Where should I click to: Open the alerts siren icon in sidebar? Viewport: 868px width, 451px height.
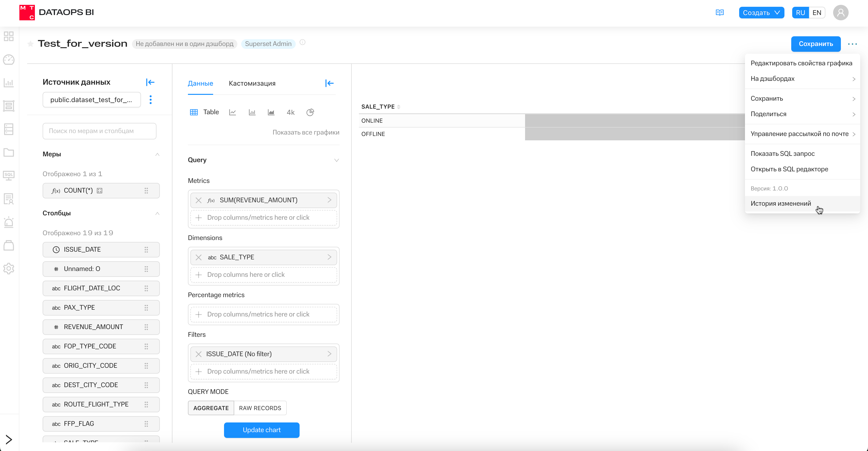click(x=9, y=222)
